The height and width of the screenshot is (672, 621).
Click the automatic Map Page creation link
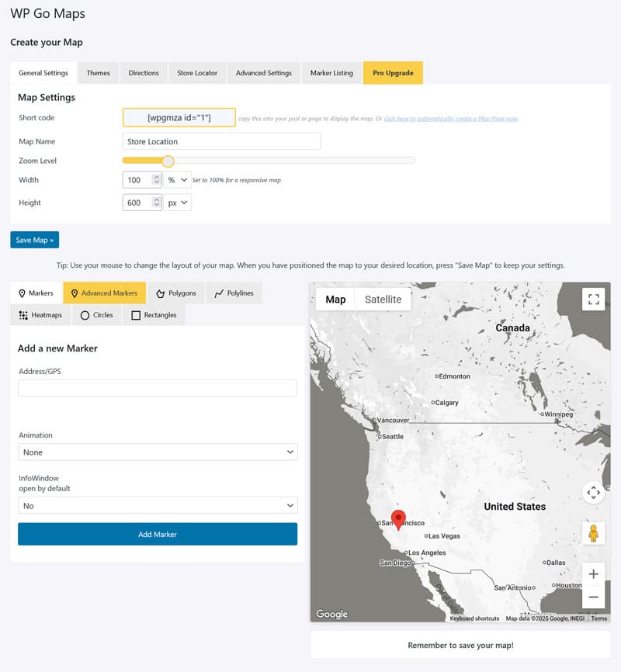click(451, 119)
